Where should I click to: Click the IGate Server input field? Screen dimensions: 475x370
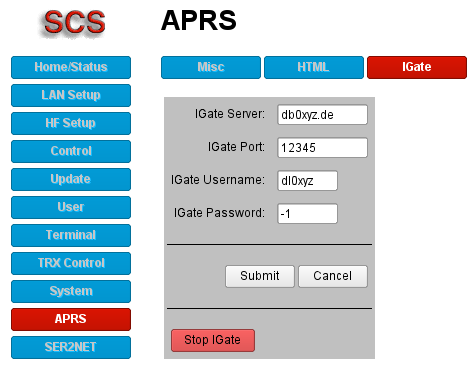322,115
